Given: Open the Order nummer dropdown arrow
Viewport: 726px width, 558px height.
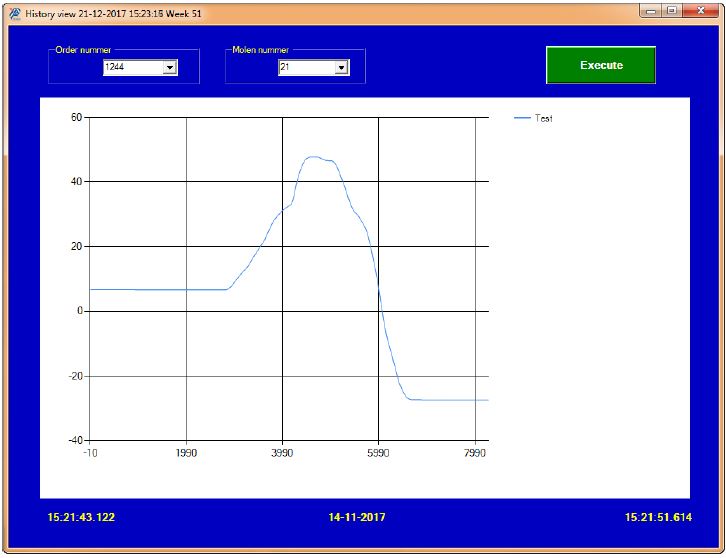Looking at the screenshot, I should [170, 68].
